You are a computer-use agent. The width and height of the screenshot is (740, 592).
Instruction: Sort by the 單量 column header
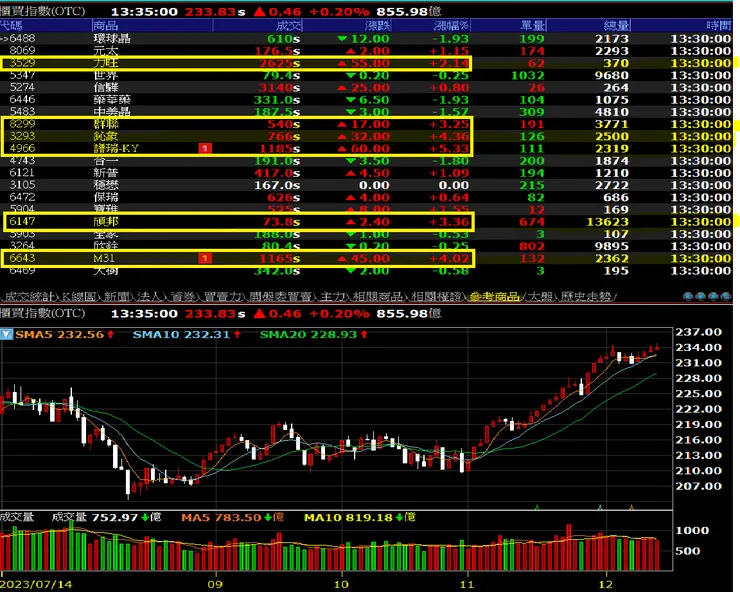(509, 25)
